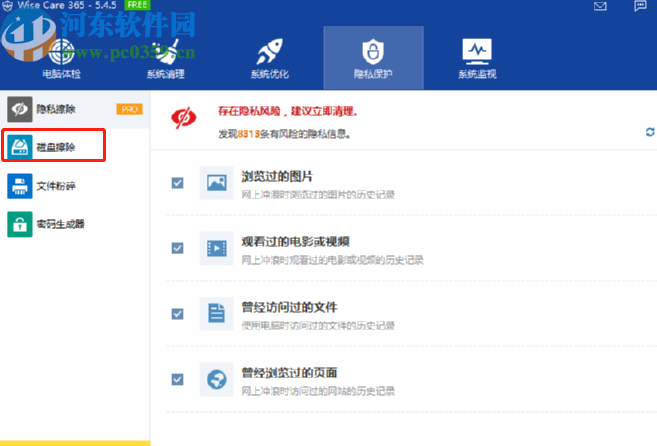This screenshot has height=446, width=657.
Task: Click the 磁盘擦除 disk icon
Action: [x=20, y=147]
